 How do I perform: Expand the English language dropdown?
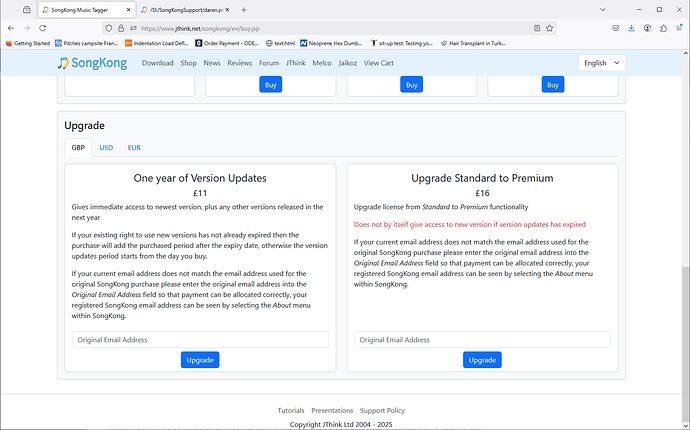[x=602, y=63]
